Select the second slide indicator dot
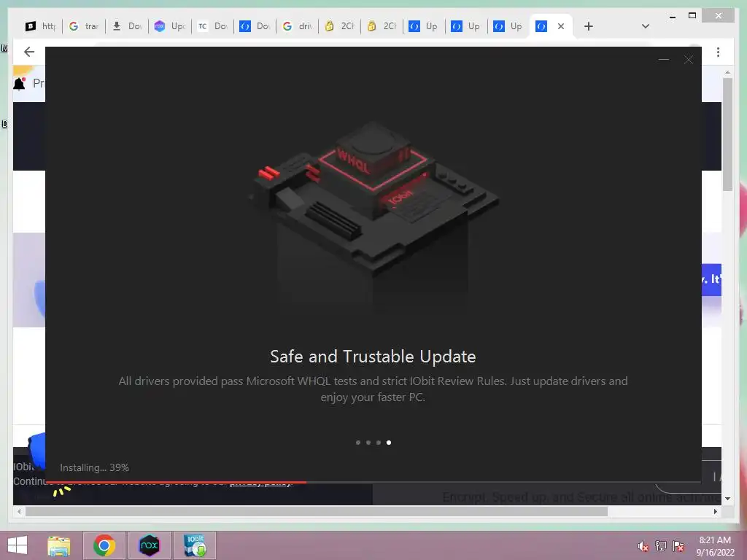Image resolution: width=747 pixels, height=560 pixels. [368, 443]
